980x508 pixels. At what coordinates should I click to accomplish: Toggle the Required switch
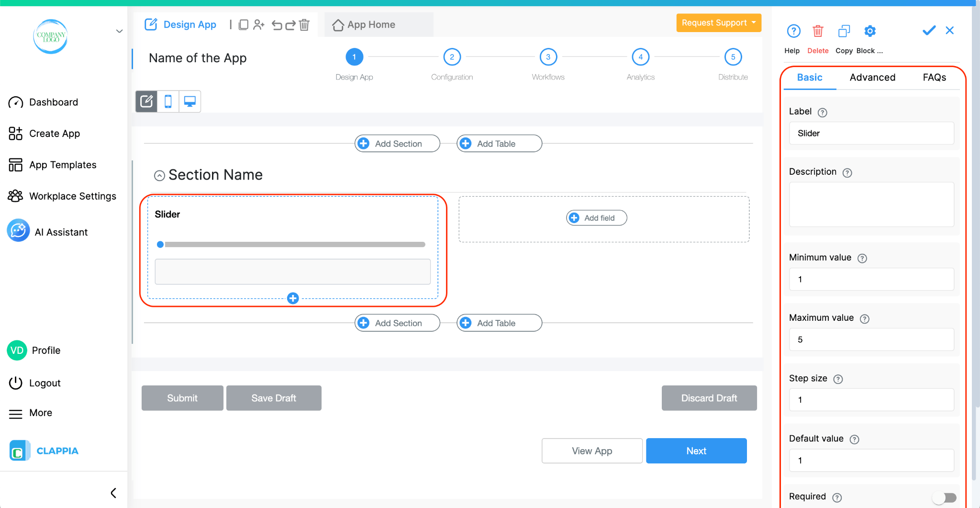click(x=944, y=497)
